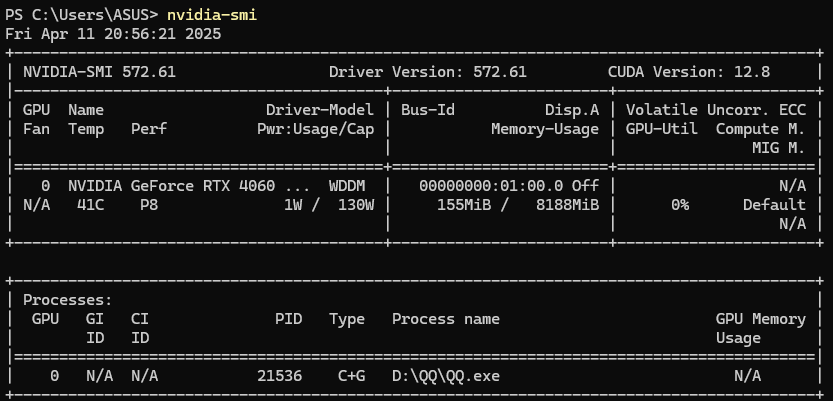Select the process path D:\QQ\QQ.exe
Screen dimensions: 833x401
pos(446,376)
